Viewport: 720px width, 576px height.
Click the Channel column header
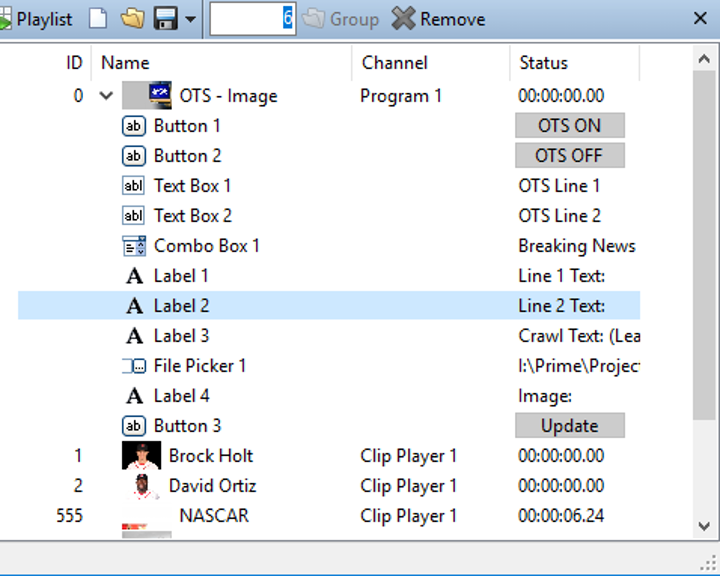394,63
